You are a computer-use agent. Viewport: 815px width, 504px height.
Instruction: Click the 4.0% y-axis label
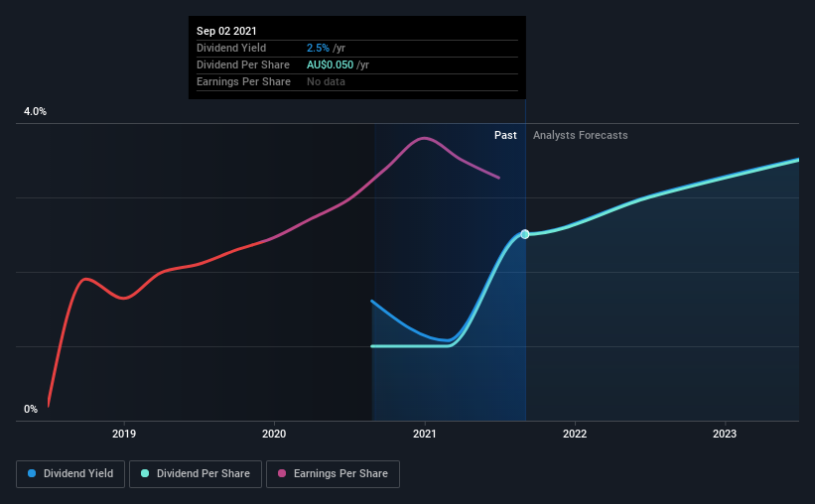coord(35,112)
